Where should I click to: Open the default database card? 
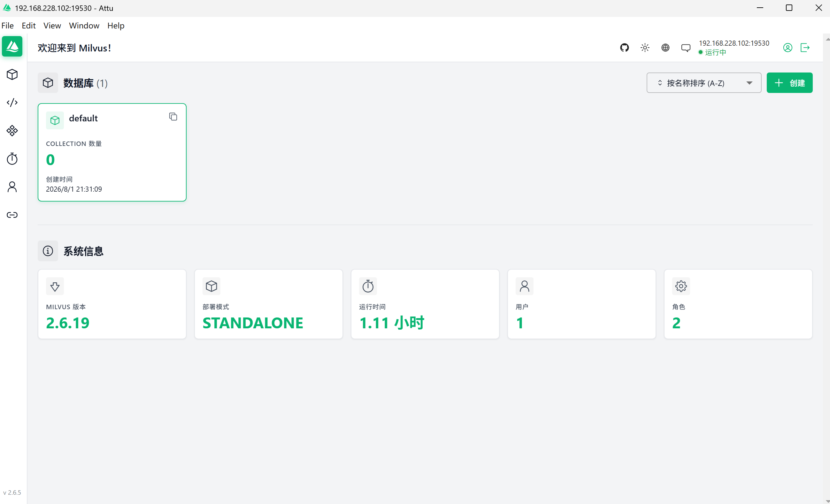tap(112, 153)
